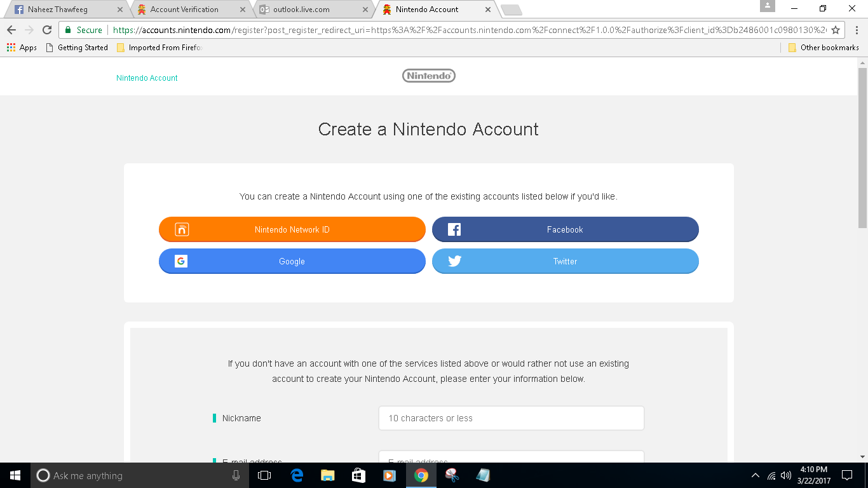Image resolution: width=868 pixels, height=488 pixels.
Task: Reload the page with the refresh icon
Action: 46,30
